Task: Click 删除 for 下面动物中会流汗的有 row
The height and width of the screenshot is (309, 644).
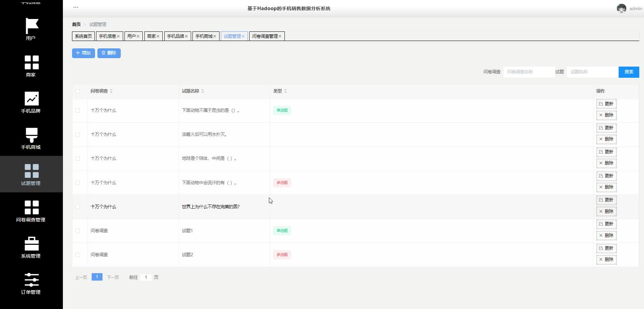Action: pyautogui.click(x=606, y=187)
